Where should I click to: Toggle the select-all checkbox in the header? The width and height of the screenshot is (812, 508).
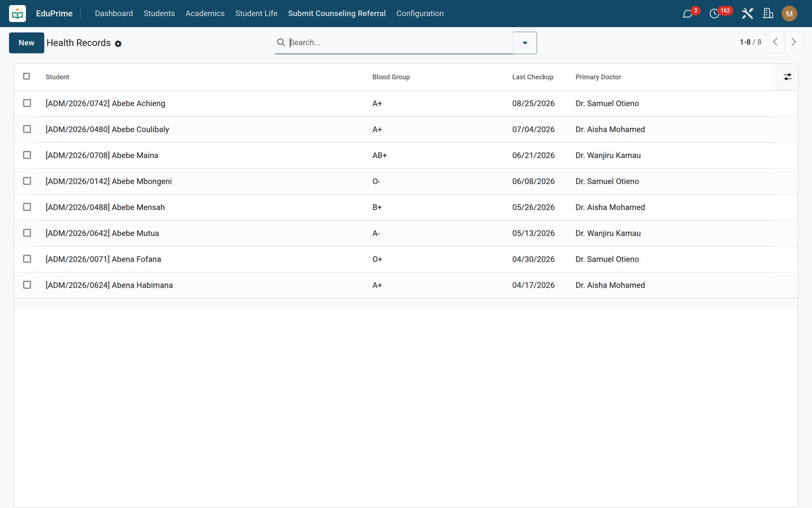pyautogui.click(x=27, y=76)
